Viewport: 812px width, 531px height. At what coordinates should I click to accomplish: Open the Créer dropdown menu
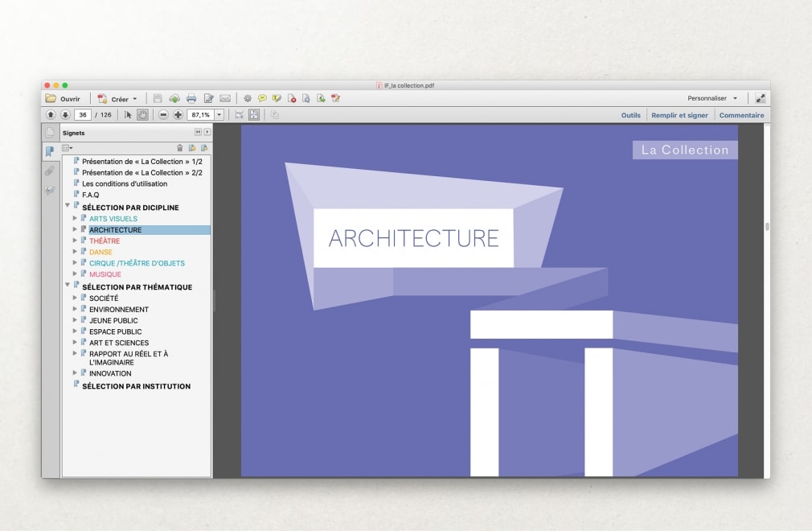(118, 99)
